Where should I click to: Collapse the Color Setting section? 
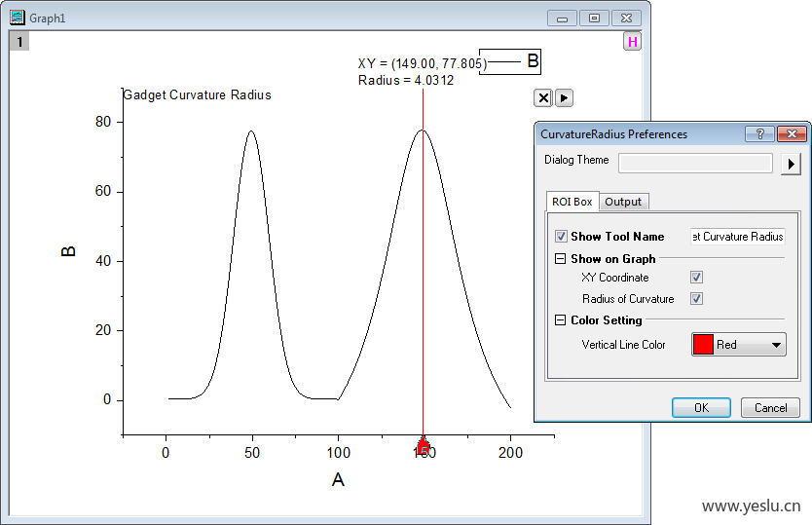560,320
